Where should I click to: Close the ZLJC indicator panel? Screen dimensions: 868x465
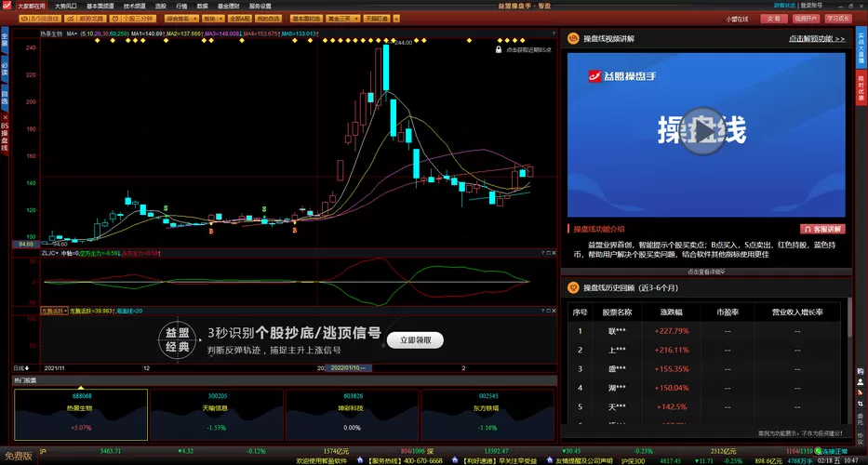pyautogui.click(x=554, y=253)
